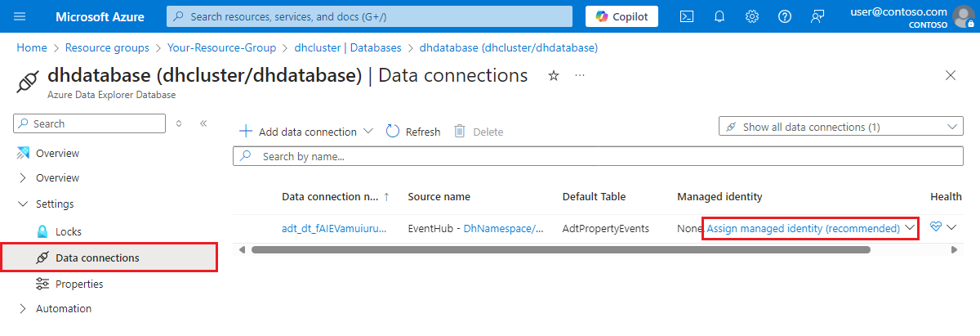This screenshot has height=336, width=980.
Task: Open portal settings gear
Action: (x=752, y=16)
